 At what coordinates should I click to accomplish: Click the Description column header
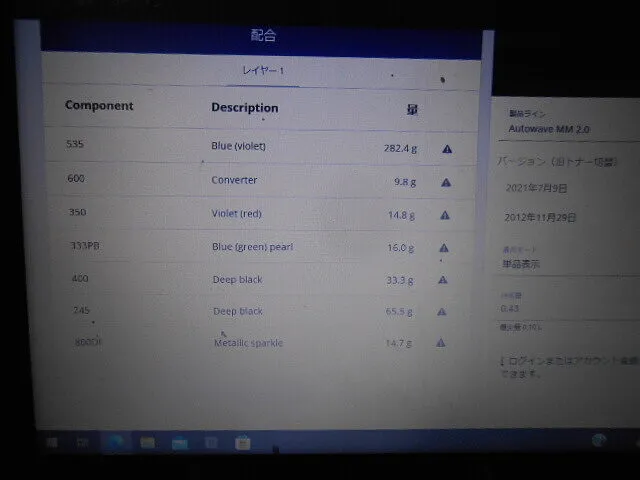(245, 108)
